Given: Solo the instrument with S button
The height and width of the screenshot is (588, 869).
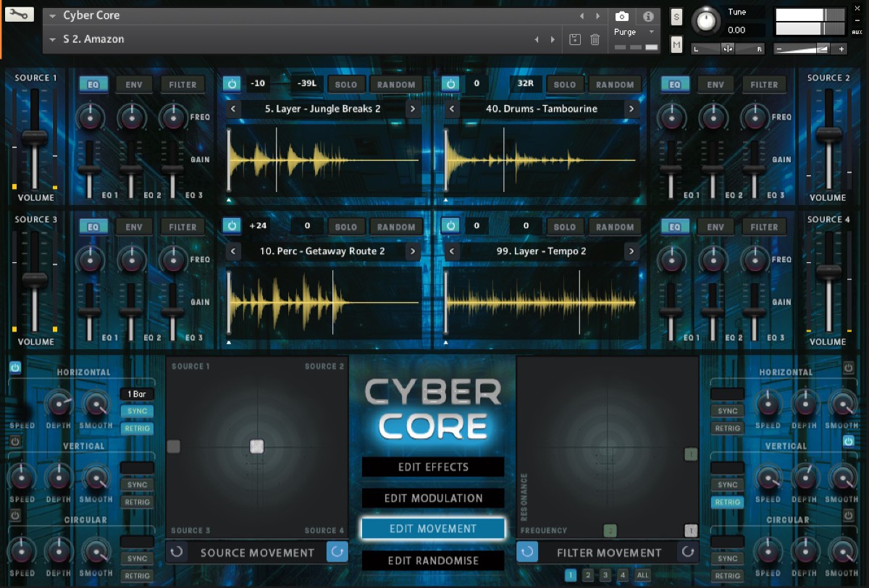Looking at the screenshot, I should tap(676, 17).
